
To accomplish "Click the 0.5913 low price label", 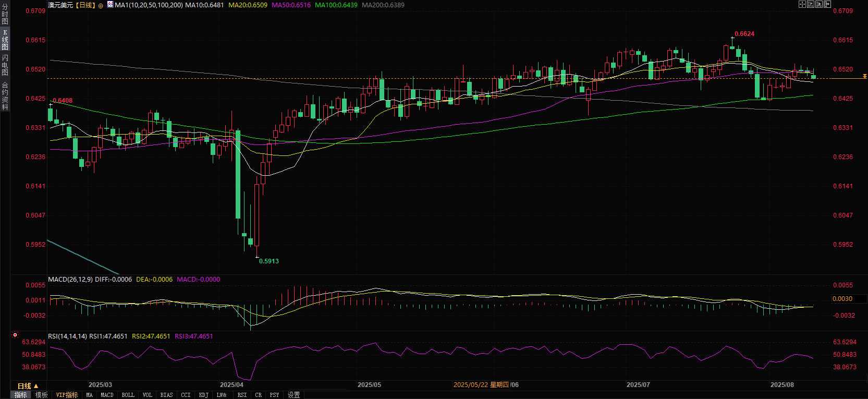I will (x=269, y=261).
